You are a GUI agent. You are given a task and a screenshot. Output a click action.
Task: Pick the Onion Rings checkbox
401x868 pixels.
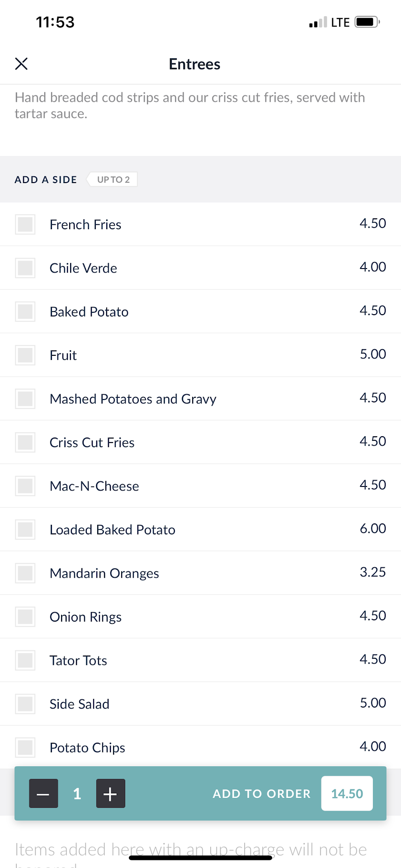pyautogui.click(x=25, y=617)
